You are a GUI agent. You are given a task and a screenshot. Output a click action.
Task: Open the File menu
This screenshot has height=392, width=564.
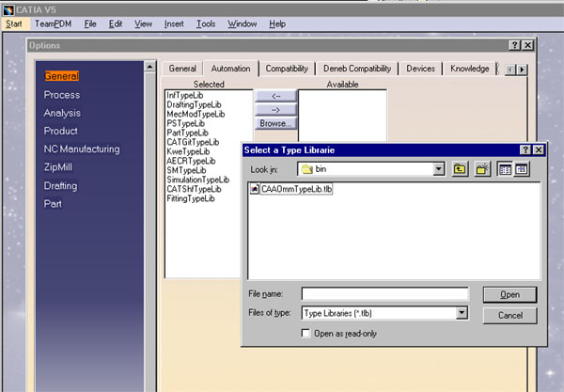click(x=90, y=24)
